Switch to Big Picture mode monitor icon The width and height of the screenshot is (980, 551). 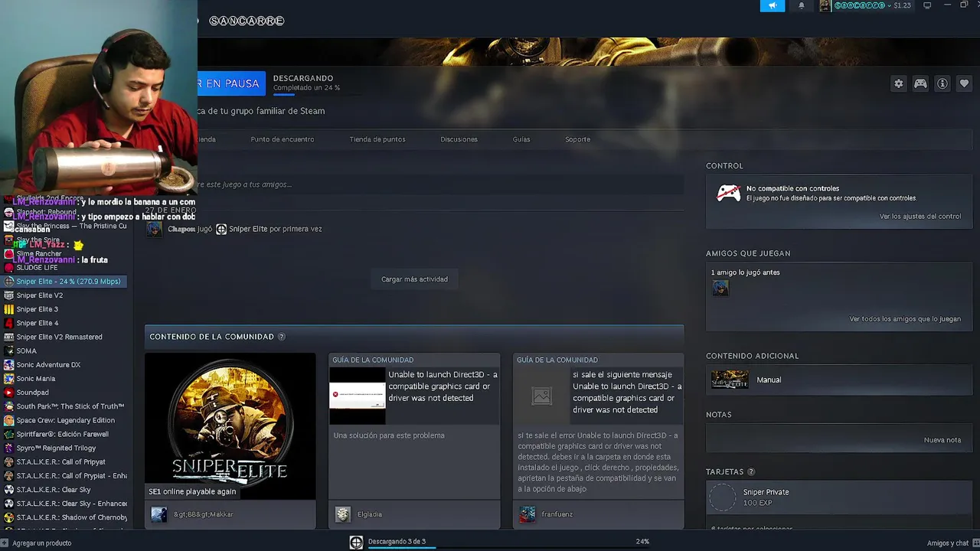tap(927, 5)
